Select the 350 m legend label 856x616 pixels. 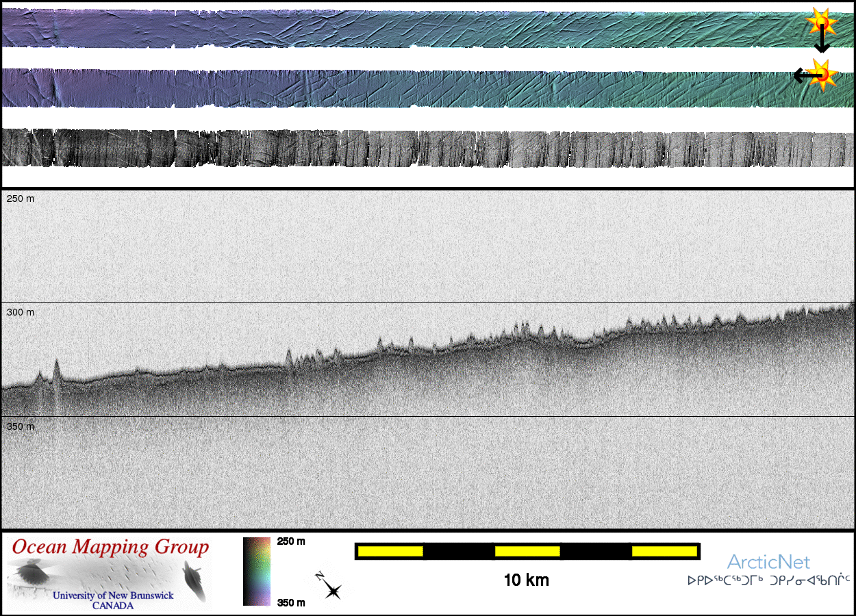[290, 602]
